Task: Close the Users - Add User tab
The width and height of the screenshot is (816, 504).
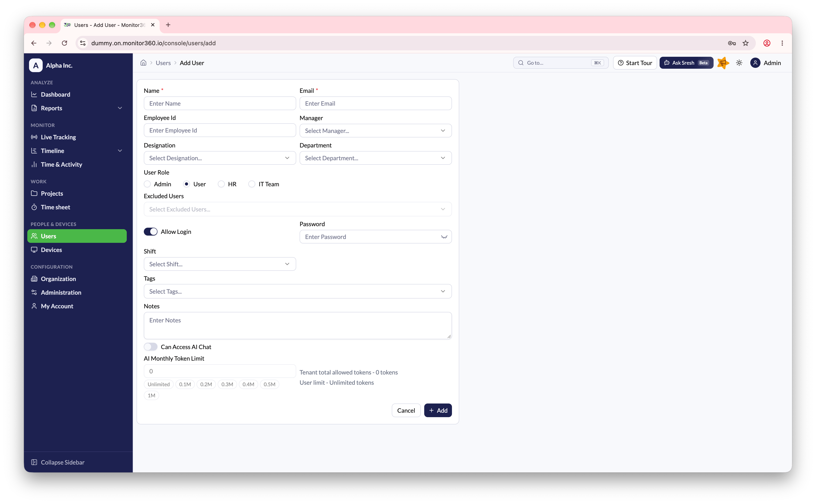Action: [153, 25]
